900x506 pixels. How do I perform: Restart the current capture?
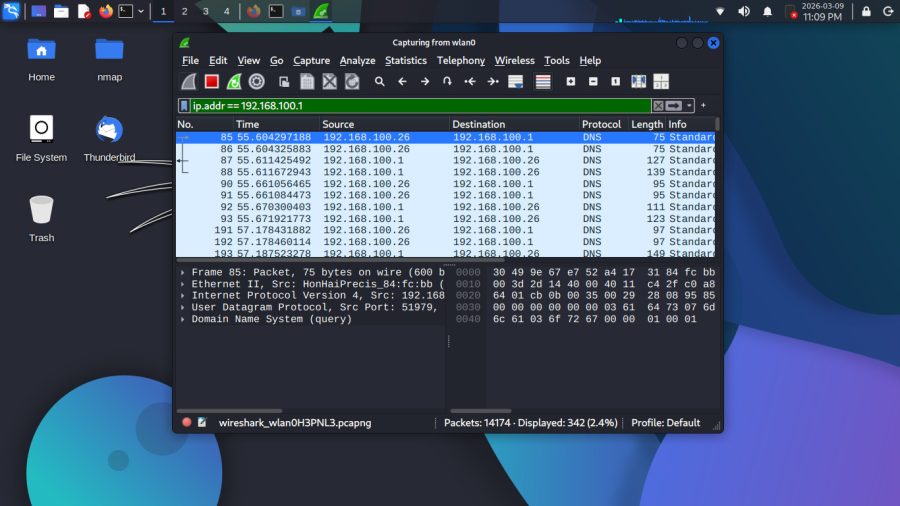click(234, 82)
